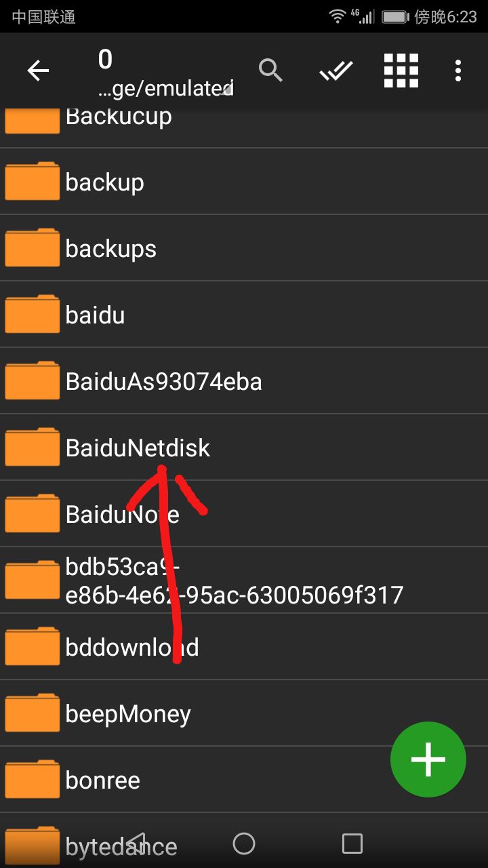Viewport: 488px width, 868px height.
Task: Open the backup folder
Action: click(x=244, y=182)
